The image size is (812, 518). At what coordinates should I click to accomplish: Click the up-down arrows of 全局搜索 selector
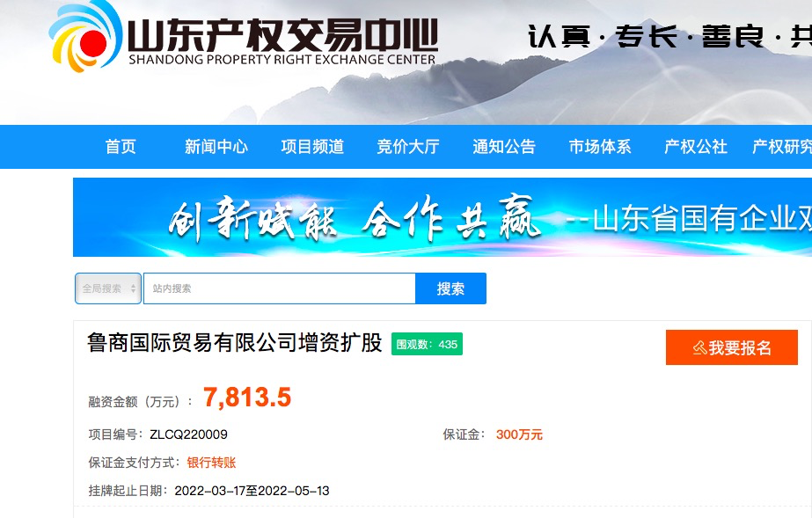click(x=133, y=288)
